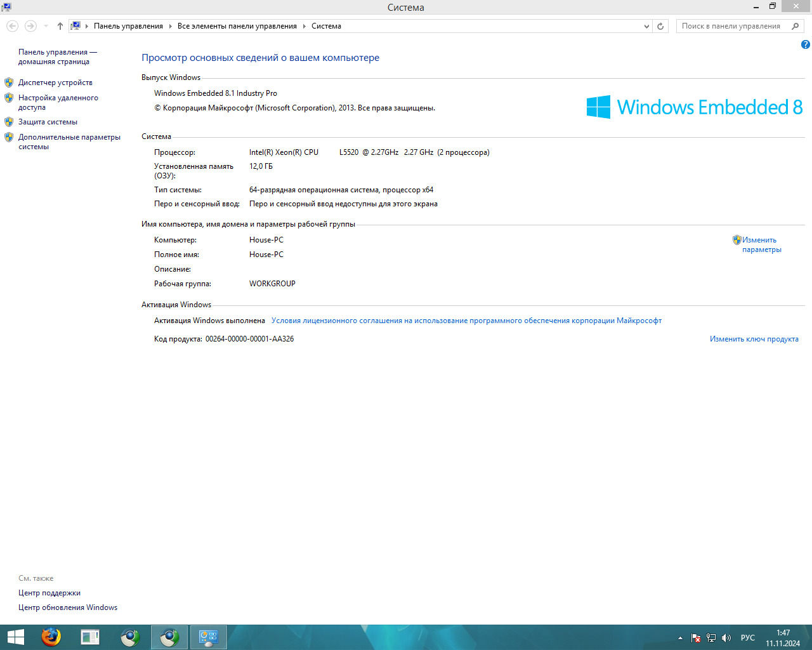The height and width of the screenshot is (650, 812).
Task: Click the refresh button in address bar
Action: [x=660, y=26]
